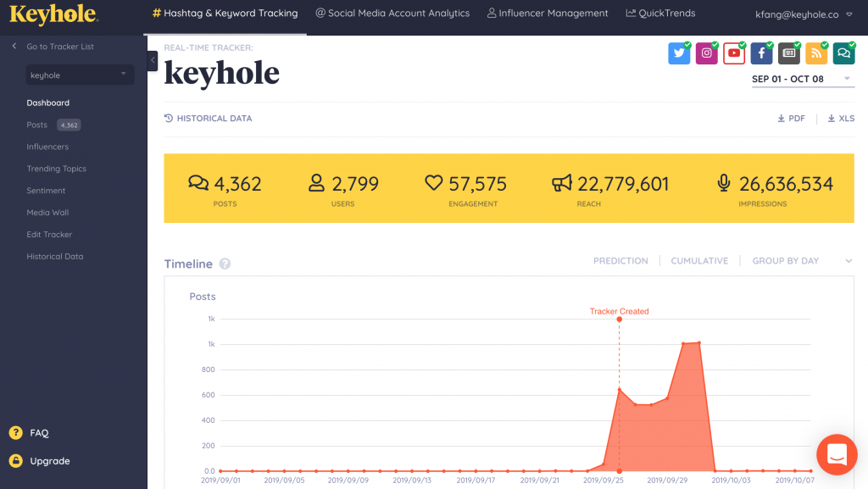Viewport: 868px width, 489px height.
Task: Select Posts in the sidebar
Action: (37, 125)
